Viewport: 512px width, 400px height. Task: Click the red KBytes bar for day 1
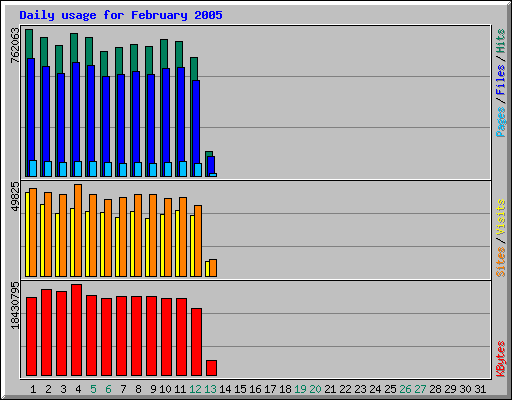(x=31, y=337)
